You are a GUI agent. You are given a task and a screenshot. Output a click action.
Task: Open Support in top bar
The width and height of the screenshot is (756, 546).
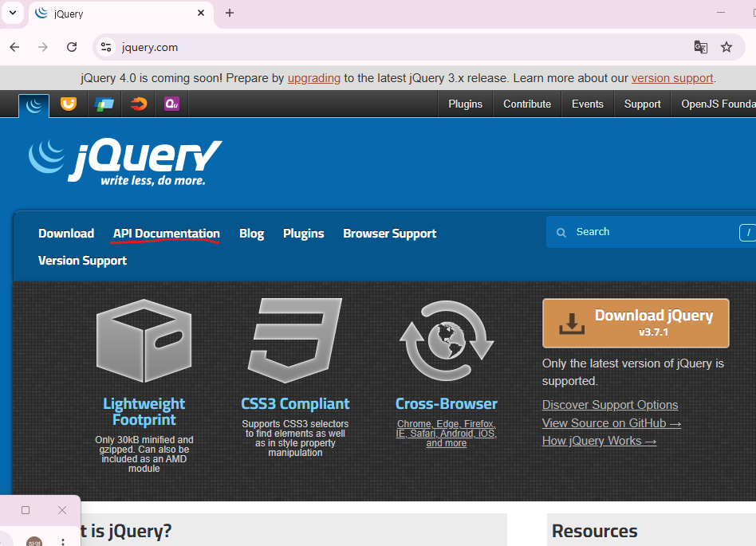[x=642, y=104]
